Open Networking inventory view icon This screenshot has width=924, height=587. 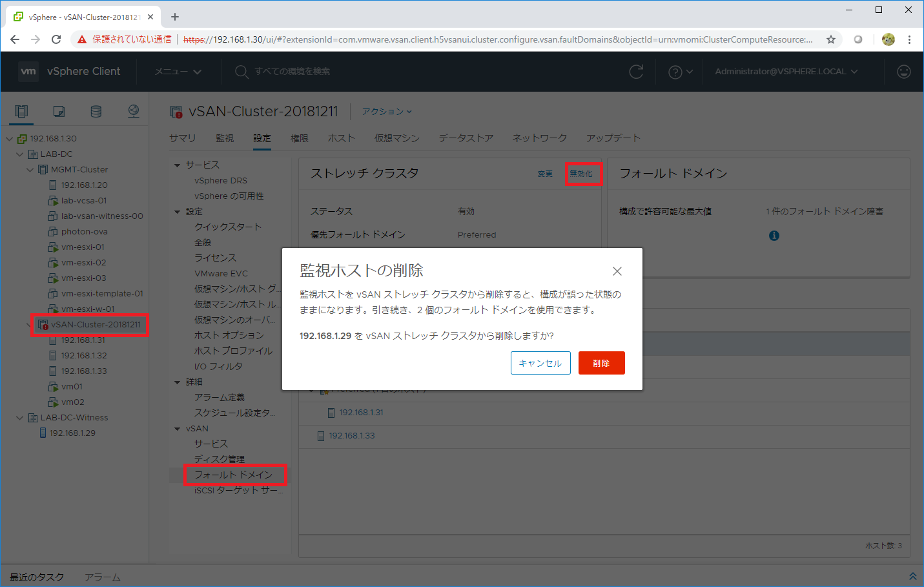point(134,112)
